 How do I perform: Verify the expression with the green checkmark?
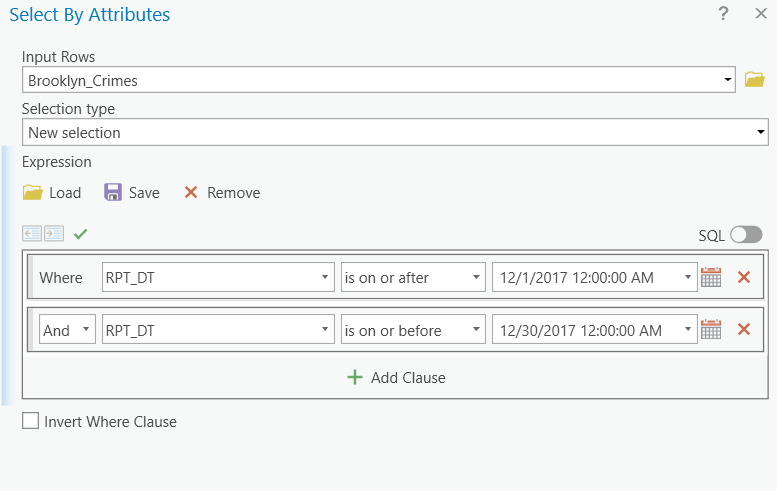(x=80, y=234)
